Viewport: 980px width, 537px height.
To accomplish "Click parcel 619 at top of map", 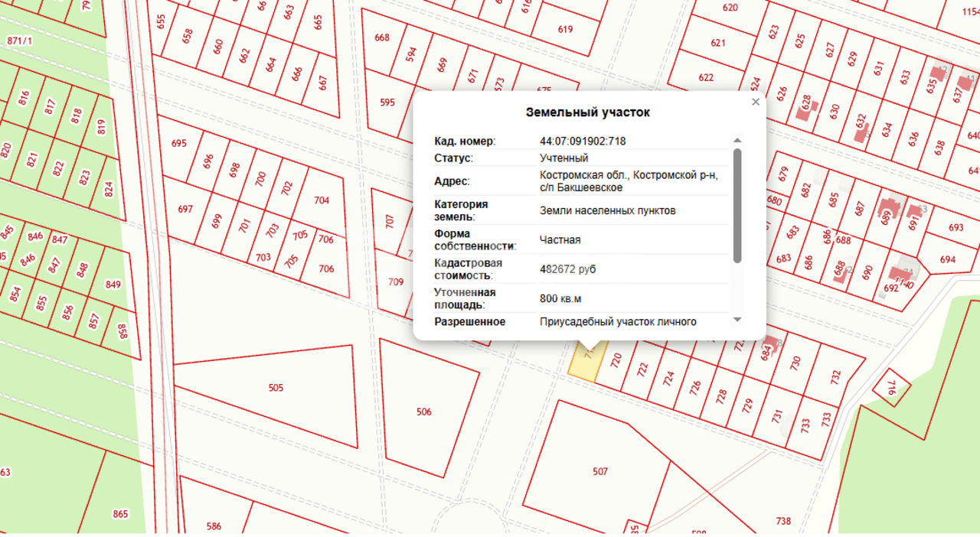I will [565, 29].
